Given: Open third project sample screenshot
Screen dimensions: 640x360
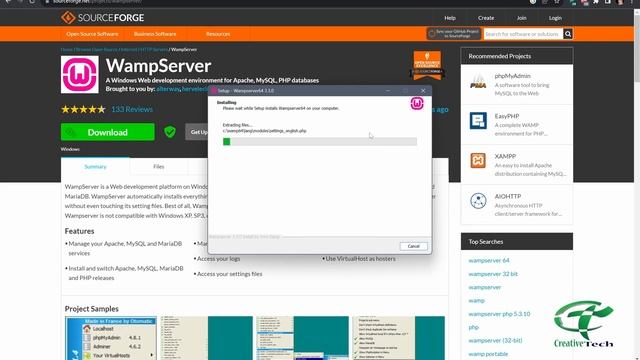Looking at the screenshot, I should (x=302, y=338).
